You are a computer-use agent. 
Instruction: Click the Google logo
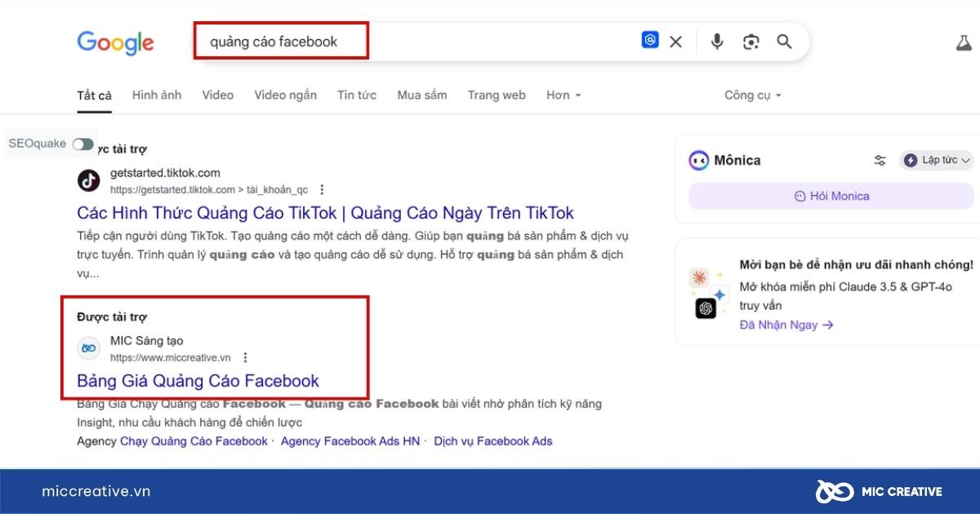115,42
